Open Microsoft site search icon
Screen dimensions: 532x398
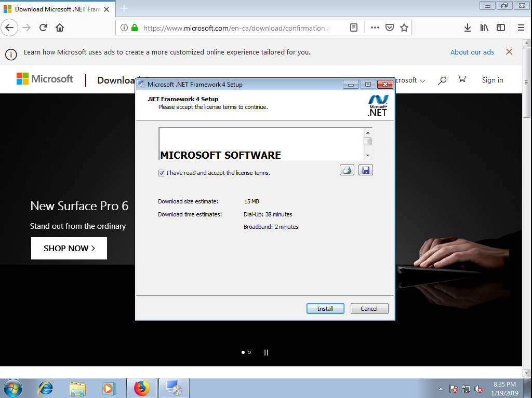point(442,80)
